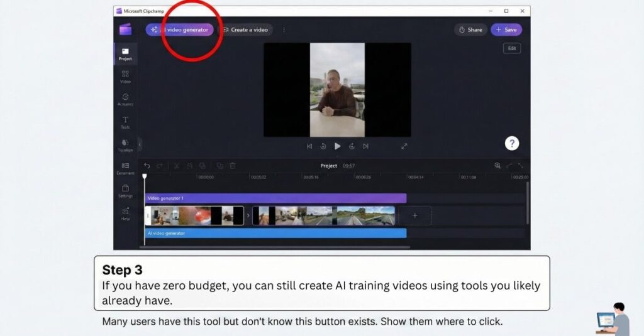Click the Clipchamp logo icon
The height and width of the screenshot is (336, 644).
tap(125, 29)
